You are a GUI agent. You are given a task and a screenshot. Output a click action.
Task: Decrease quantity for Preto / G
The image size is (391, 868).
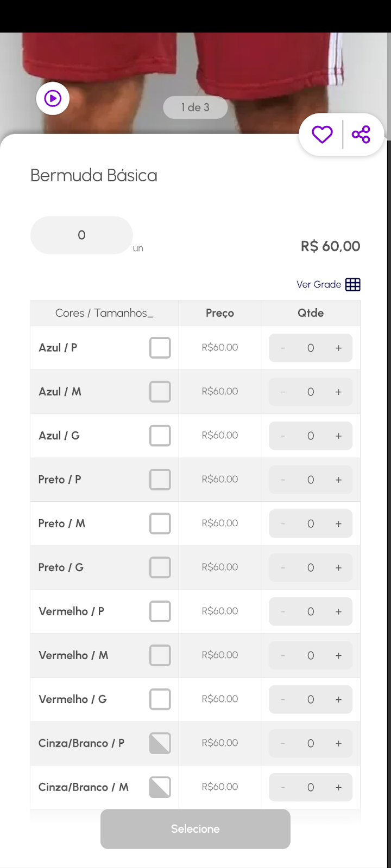tap(283, 568)
